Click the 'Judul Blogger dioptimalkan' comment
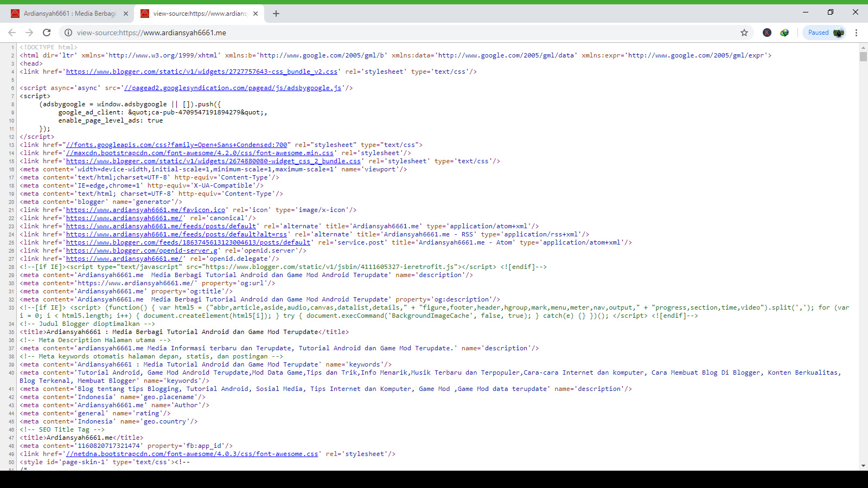The image size is (868, 488). (x=87, y=324)
